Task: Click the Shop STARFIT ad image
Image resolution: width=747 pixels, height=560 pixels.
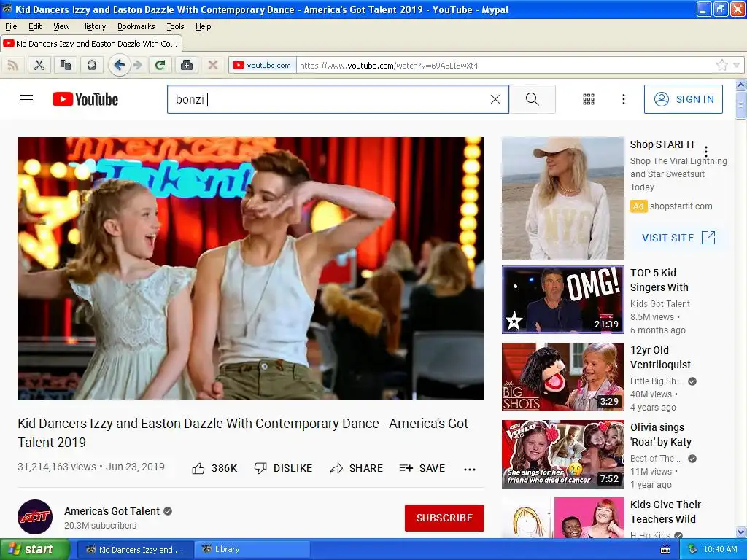Action: tap(562, 198)
